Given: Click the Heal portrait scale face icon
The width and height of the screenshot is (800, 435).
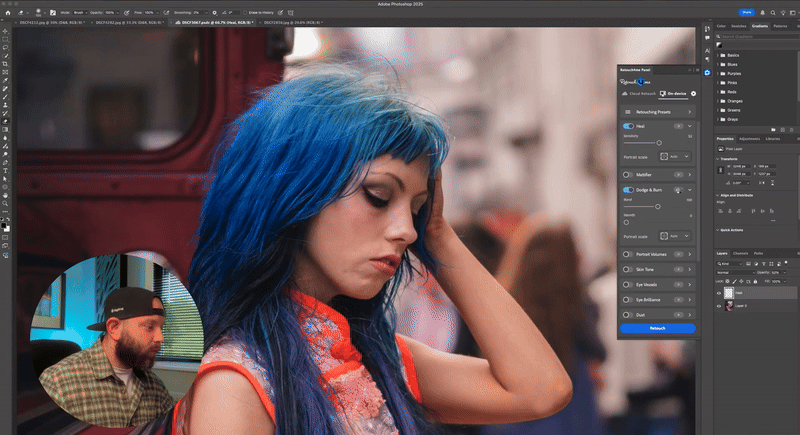Looking at the screenshot, I should click(664, 157).
